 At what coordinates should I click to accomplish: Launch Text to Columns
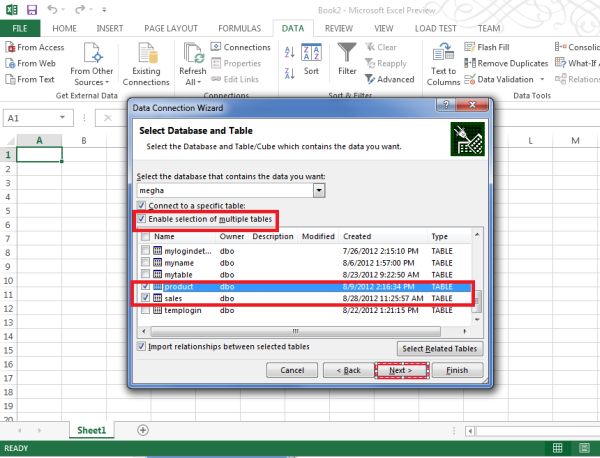point(443,64)
